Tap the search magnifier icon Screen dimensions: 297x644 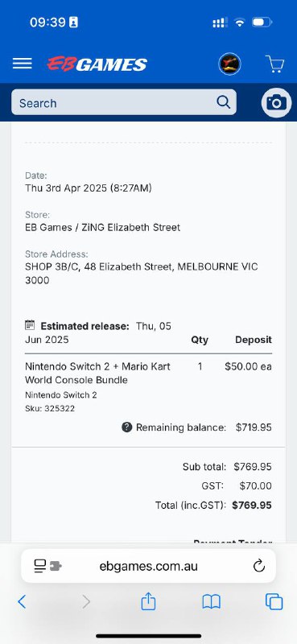pos(224,102)
